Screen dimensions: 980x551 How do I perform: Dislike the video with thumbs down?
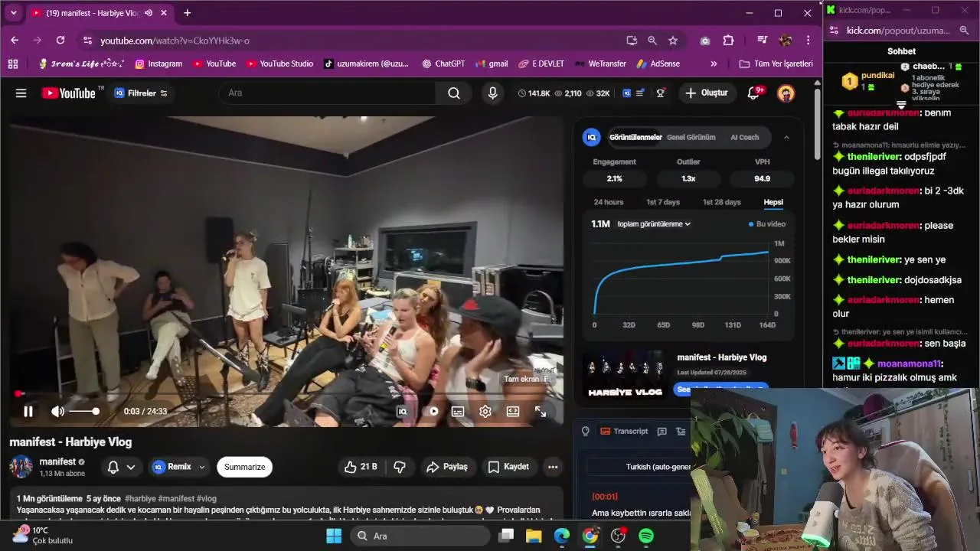(x=400, y=467)
